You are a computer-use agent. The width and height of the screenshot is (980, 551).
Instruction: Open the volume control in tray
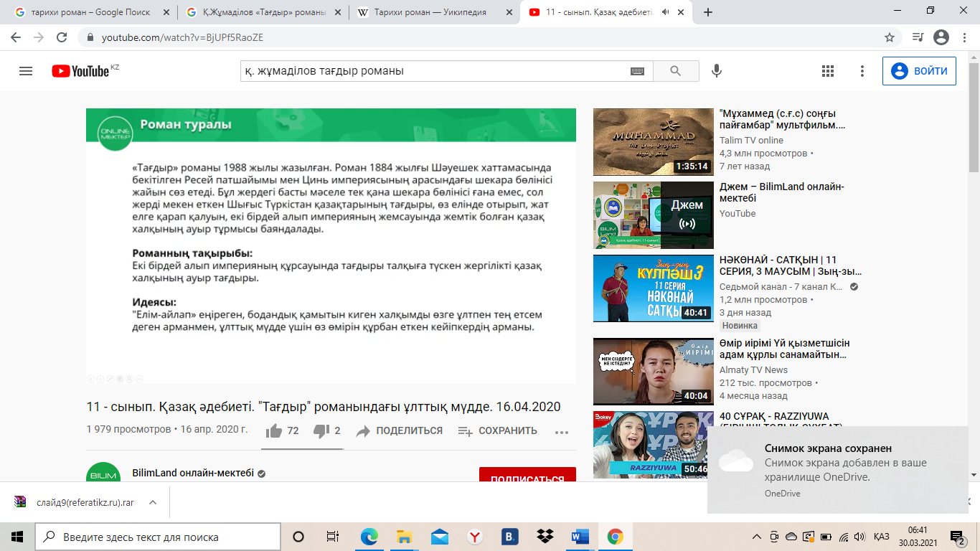[860, 537]
